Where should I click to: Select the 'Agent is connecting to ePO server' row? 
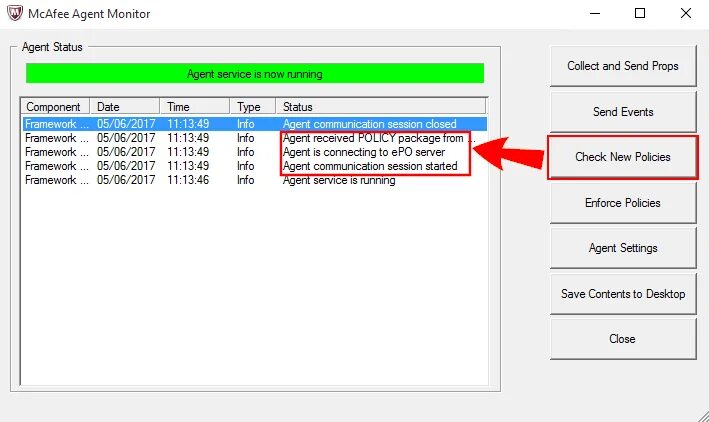(x=255, y=152)
